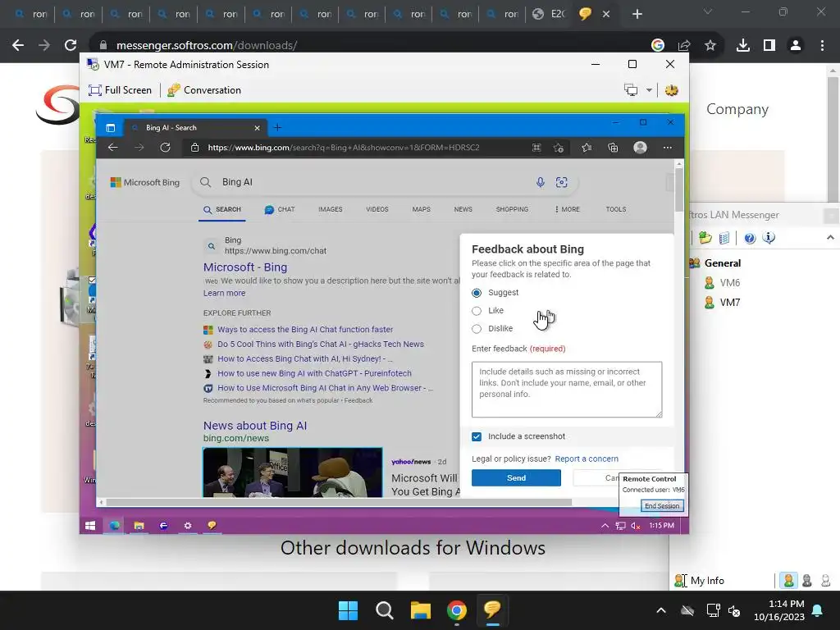Switch to Bing VIDEOS tab
This screenshot has width=840, height=630.
click(x=377, y=209)
